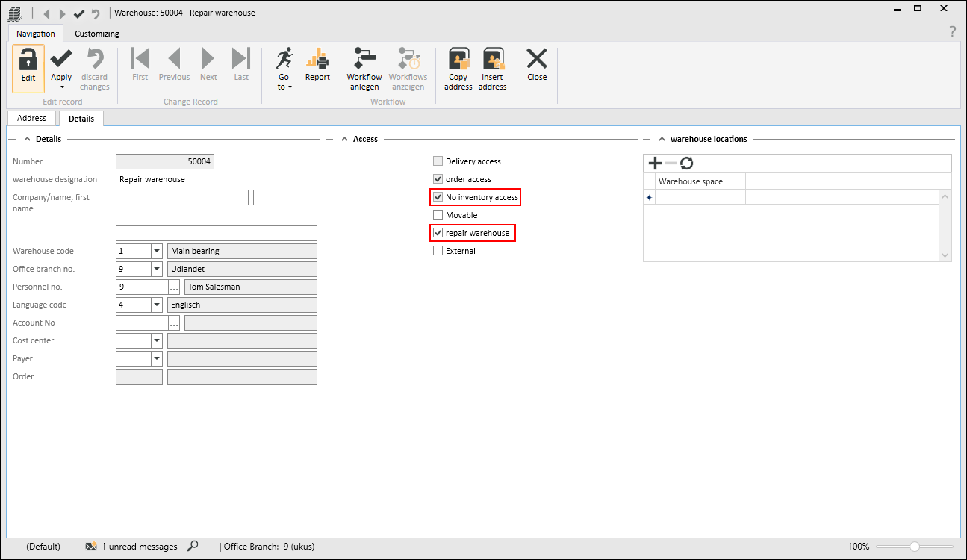Open Personnel no. lookup ellipsis button
The height and width of the screenshot is (560, 967).
point(174,287)
